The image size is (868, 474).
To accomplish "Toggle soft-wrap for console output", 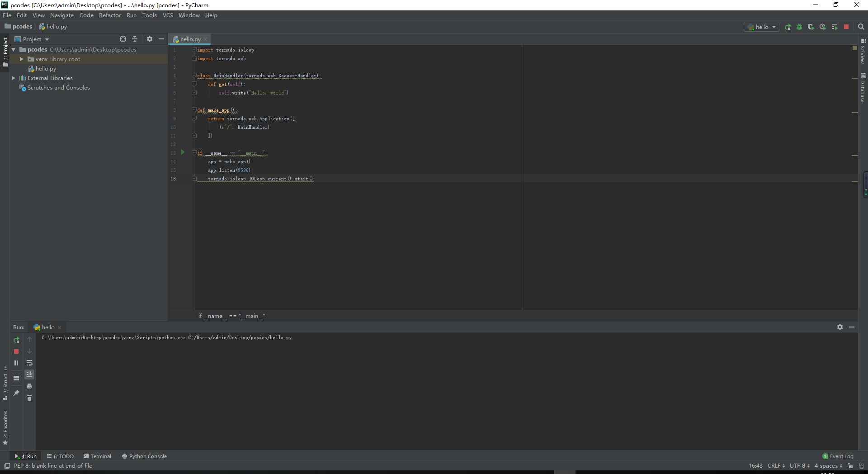I will 29,363.
